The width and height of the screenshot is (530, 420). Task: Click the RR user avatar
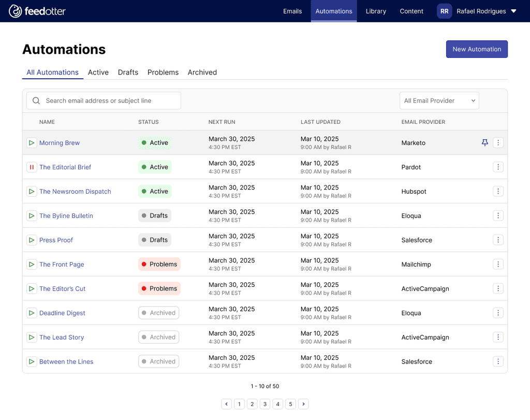[444, 11]
